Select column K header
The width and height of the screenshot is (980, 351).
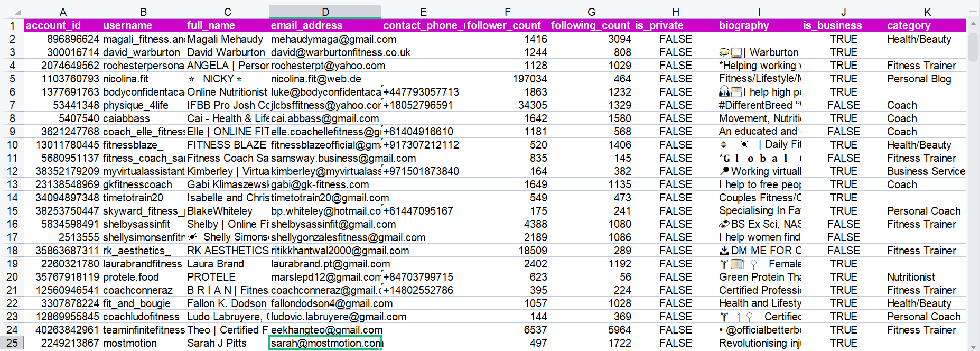tap(927, 12)
